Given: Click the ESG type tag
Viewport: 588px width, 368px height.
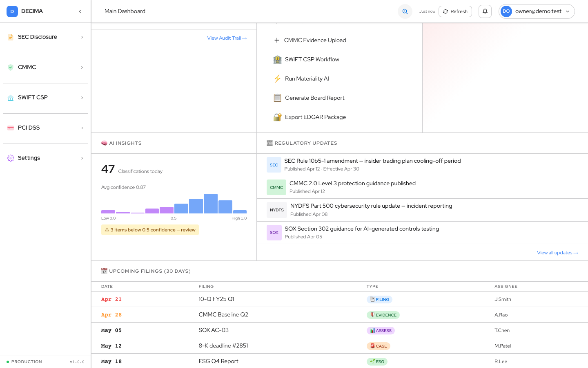Looking at the screenshot, I should tap(377, 361).
